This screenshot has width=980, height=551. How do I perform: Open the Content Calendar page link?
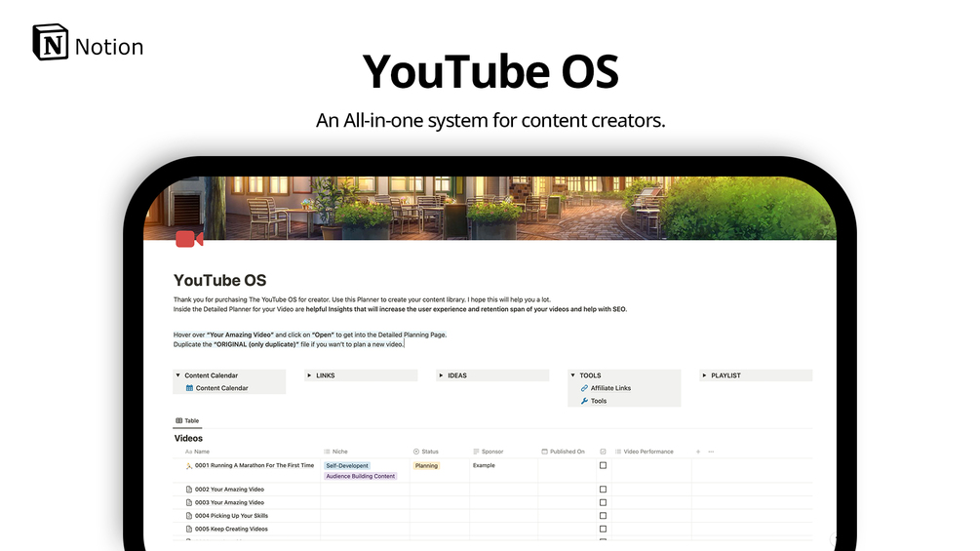[x=222, y=388]
